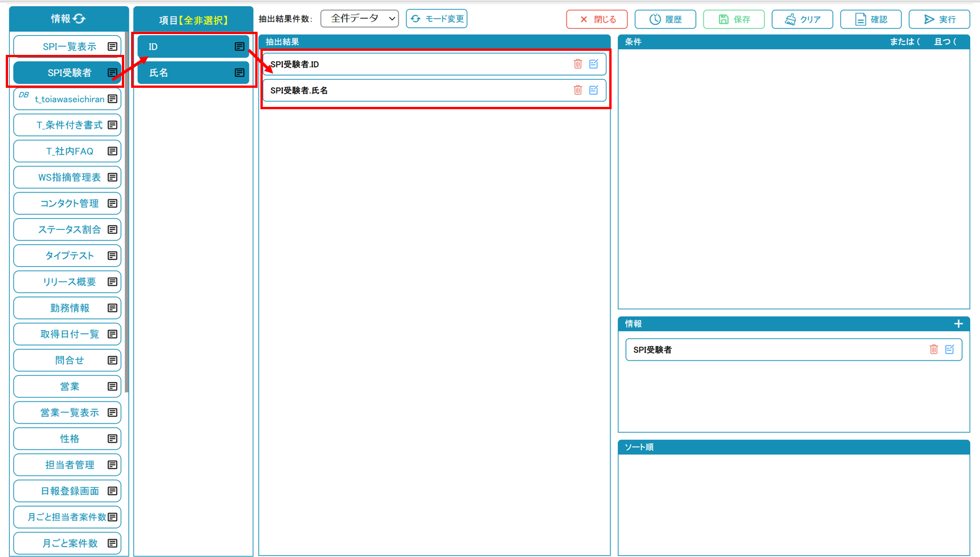Select T_社内FAQ in the list
The image size is (980, 557).
tap(68, 151)
